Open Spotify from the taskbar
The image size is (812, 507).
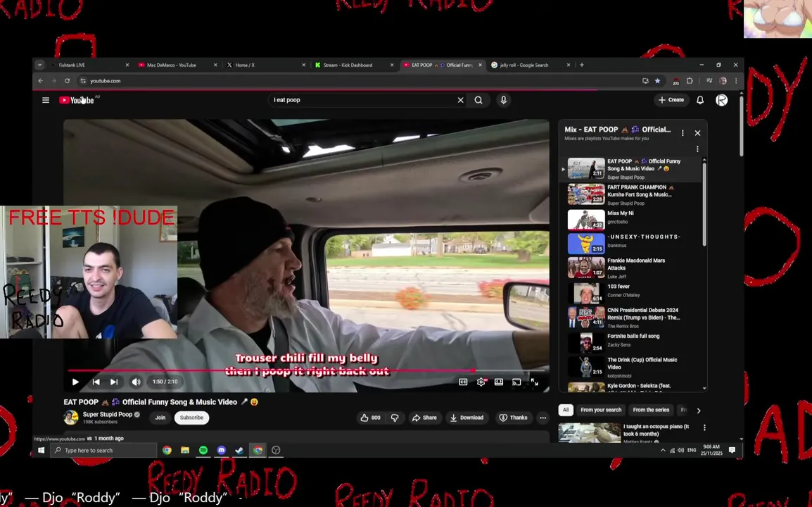pyautogui.click(x=203, y=450)
